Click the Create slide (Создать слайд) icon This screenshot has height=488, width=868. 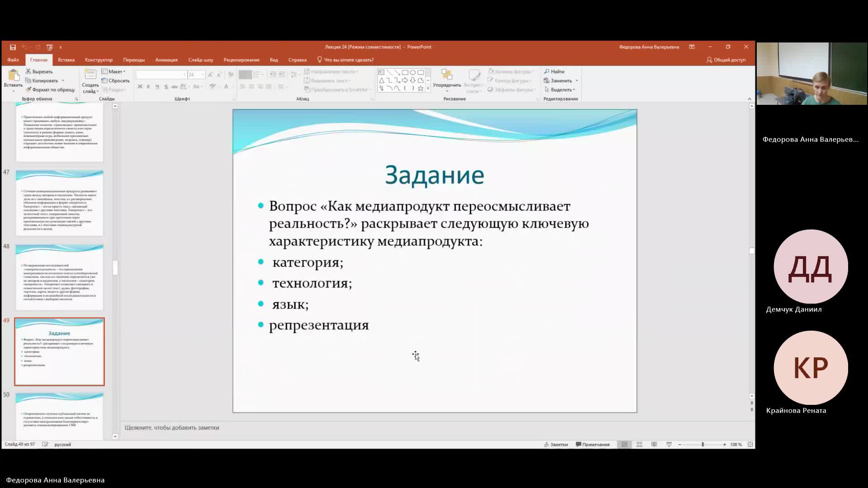click(x=90, y=75)
